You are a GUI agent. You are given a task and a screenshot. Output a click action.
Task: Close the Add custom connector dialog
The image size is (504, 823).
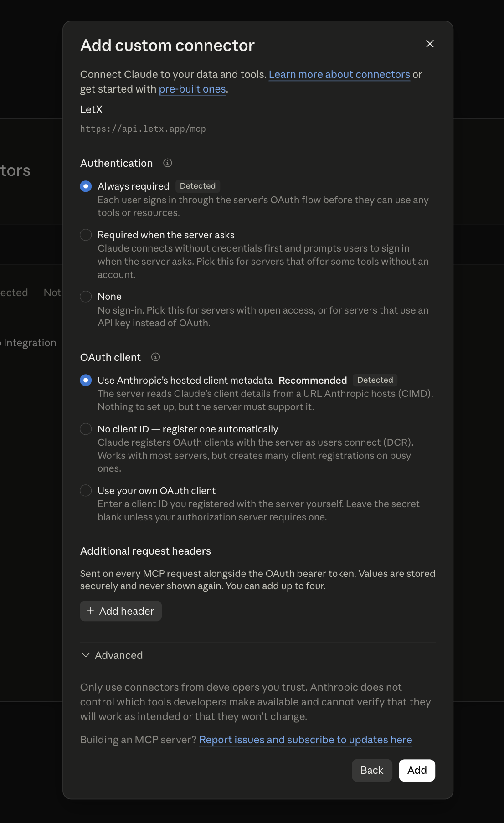(x=430, y=44)
